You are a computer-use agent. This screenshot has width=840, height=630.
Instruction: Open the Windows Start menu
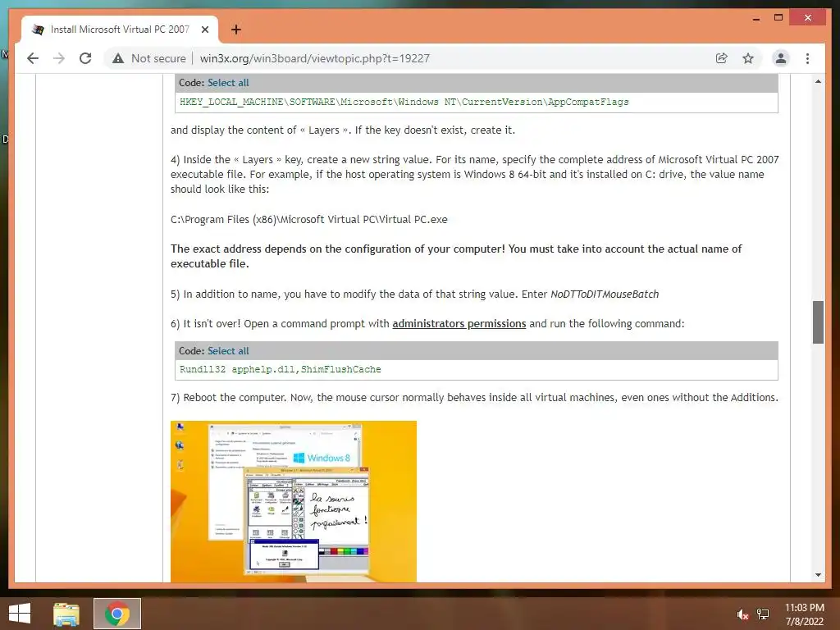coord(20,614)
